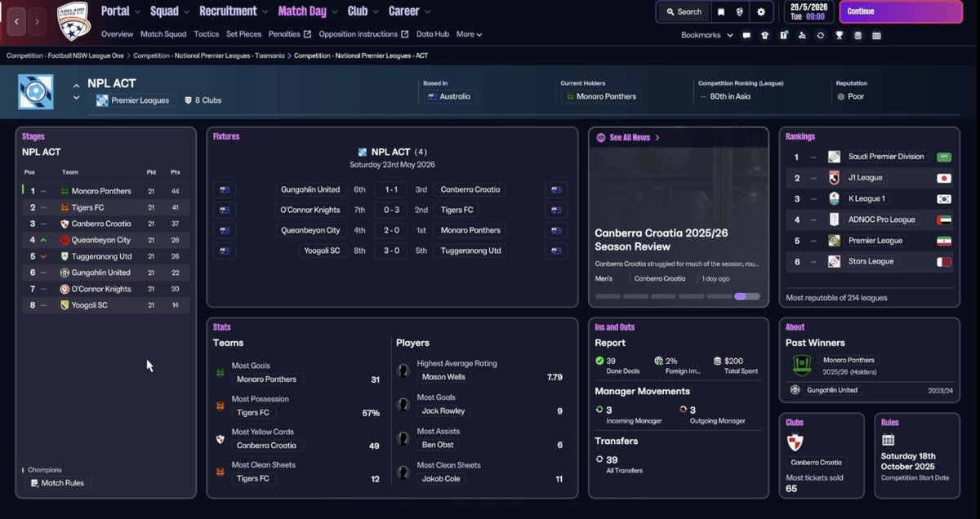Open the Career dropdown menu
This screenshot has width=980, height=519.
(x=409, y=11)
